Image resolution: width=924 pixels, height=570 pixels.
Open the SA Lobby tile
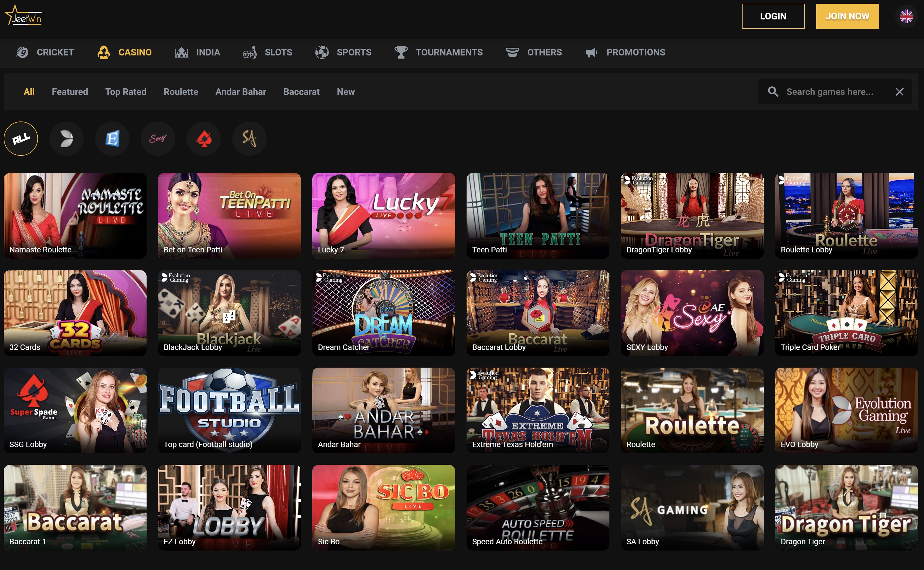pos(692,507)
